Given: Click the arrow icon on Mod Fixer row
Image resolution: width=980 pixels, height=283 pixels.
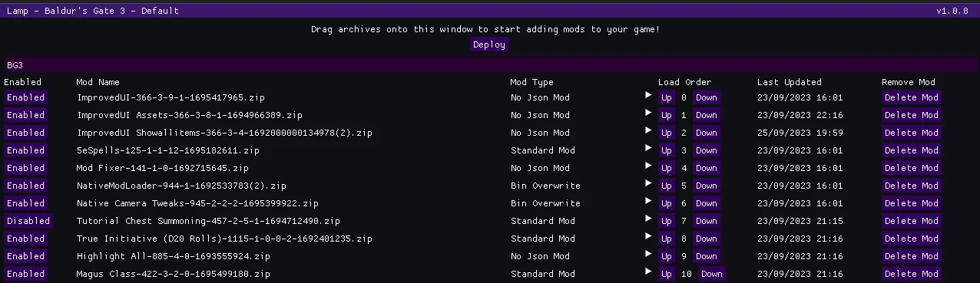Looking at the screenshot, I should point(648,166).
